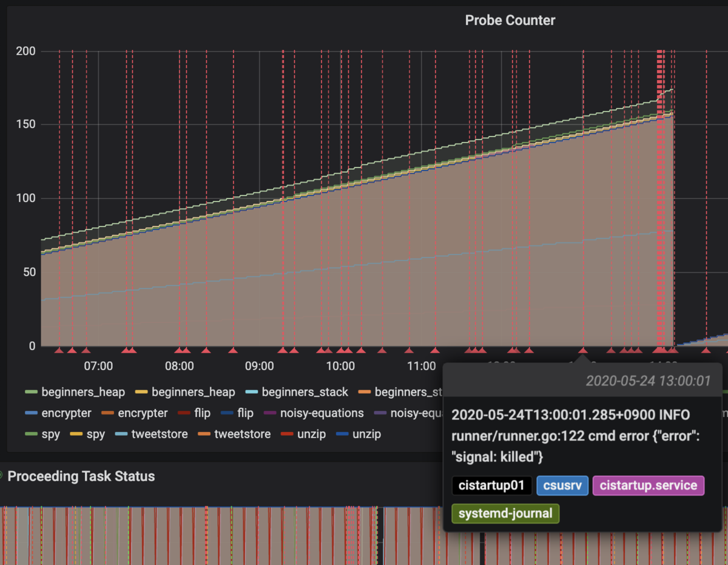Open color picker for orange tweetstore swatch
Screen dimensions: 728x565
[x=204, y=435]
